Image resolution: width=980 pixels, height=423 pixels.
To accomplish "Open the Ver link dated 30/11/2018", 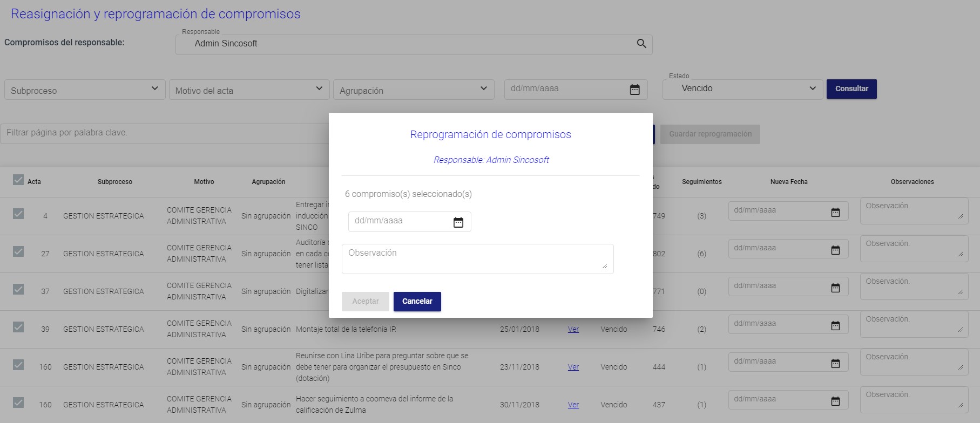I will [573, 405].
